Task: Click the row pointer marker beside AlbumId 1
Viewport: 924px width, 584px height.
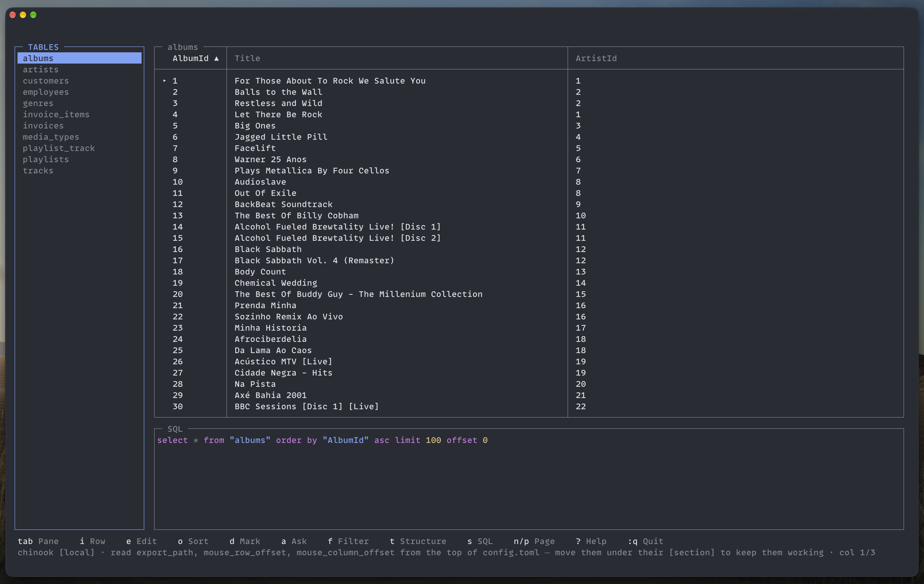Action: [x=164, y=81]
